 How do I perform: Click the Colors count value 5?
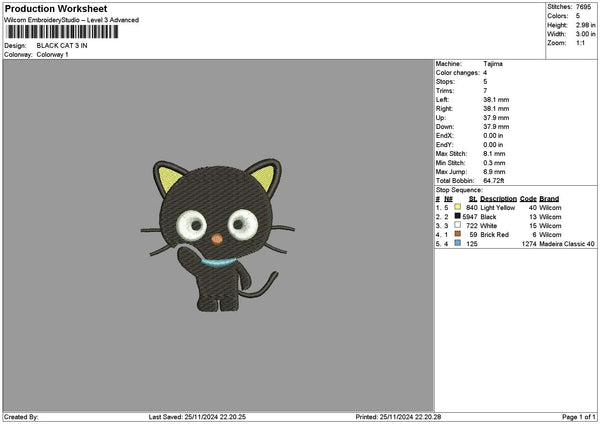tap(578, 16)
